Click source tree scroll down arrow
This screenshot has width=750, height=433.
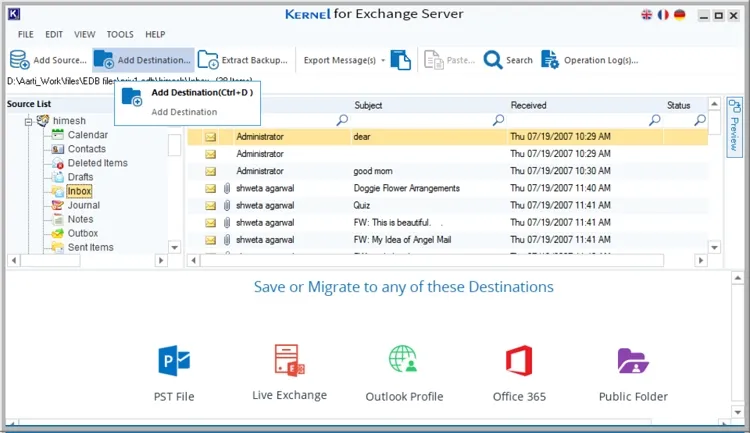click(175, 247)
